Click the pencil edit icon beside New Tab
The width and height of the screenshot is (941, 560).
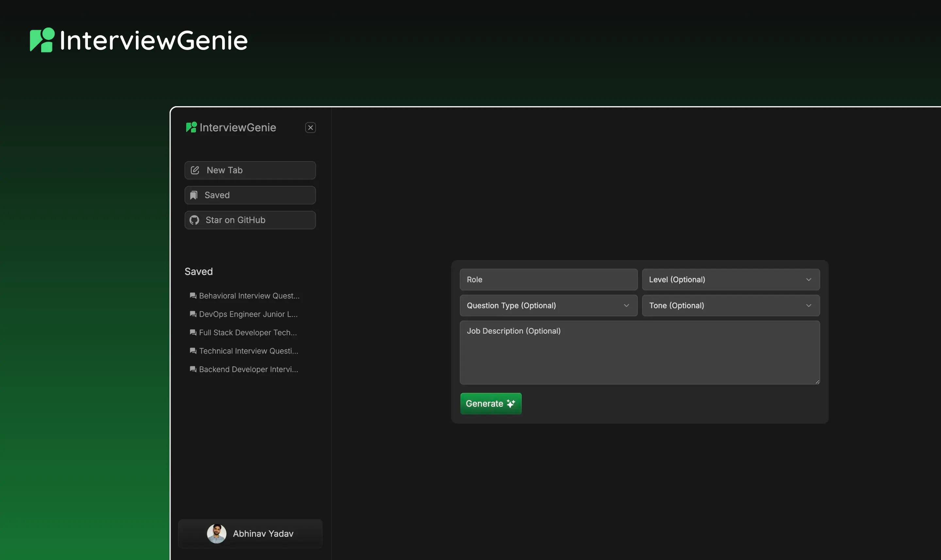[195, 170]
